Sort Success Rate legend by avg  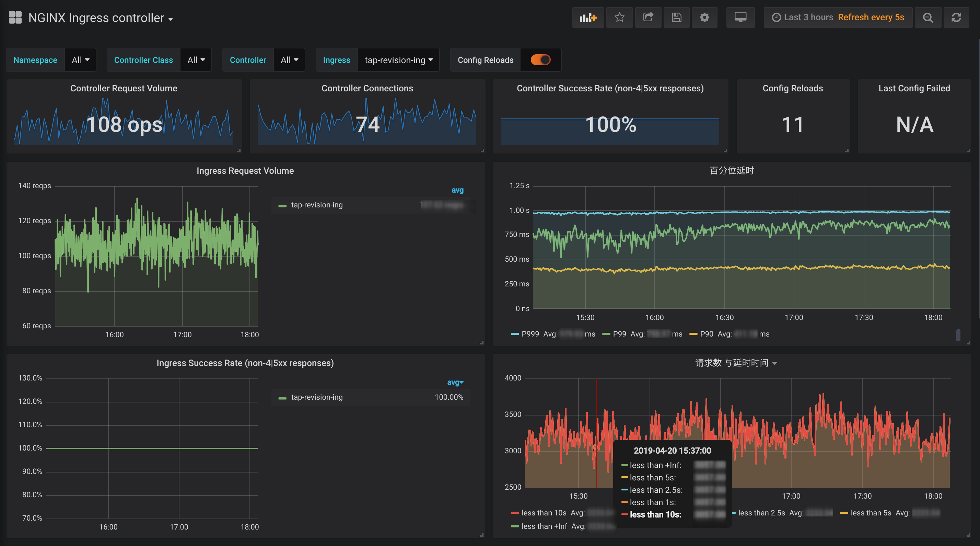[x=455, y=382]
